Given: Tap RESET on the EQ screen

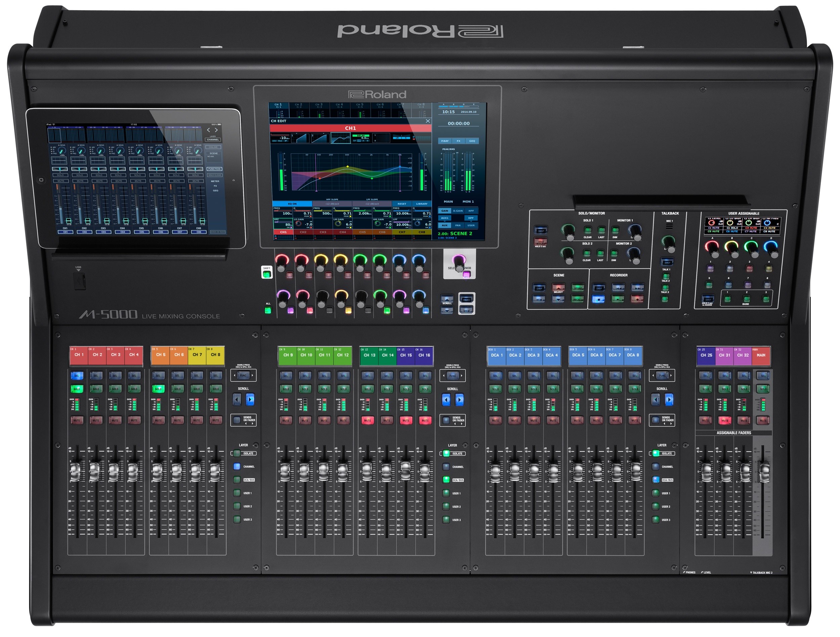Looking at the screenshot, I should [x=402, y=204].
